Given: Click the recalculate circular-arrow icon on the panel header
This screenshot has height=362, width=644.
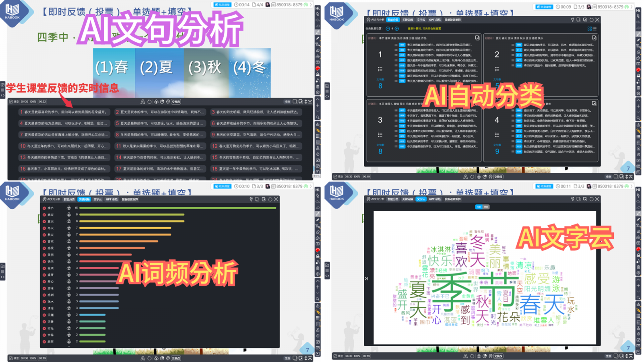Looking at the screenshot, I should pos(591,19).
